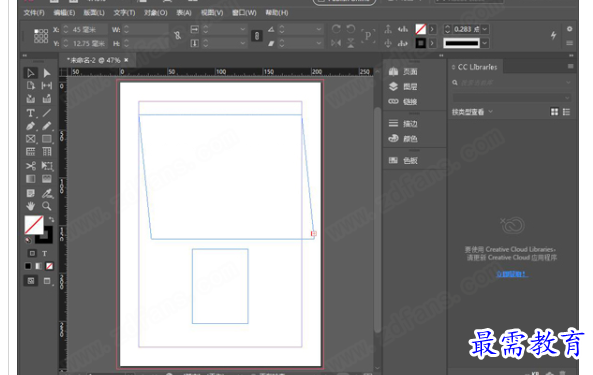Toggle formatting affects text

45,253
